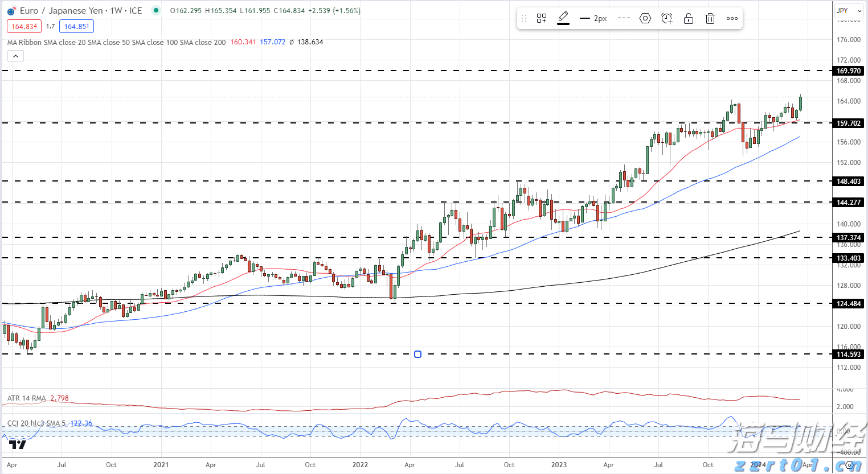Open more options three-dot menu
The image size is (868, 474).
732,18
